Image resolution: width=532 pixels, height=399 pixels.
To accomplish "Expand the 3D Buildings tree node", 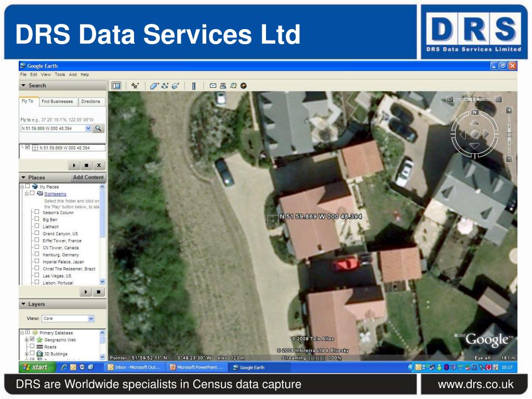I will pos(26,354).
